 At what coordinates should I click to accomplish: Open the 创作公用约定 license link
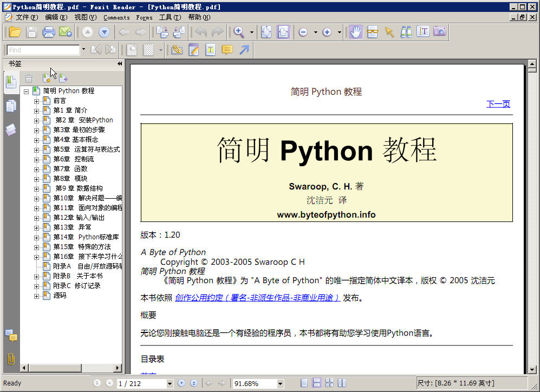click(x=257, y=298)
